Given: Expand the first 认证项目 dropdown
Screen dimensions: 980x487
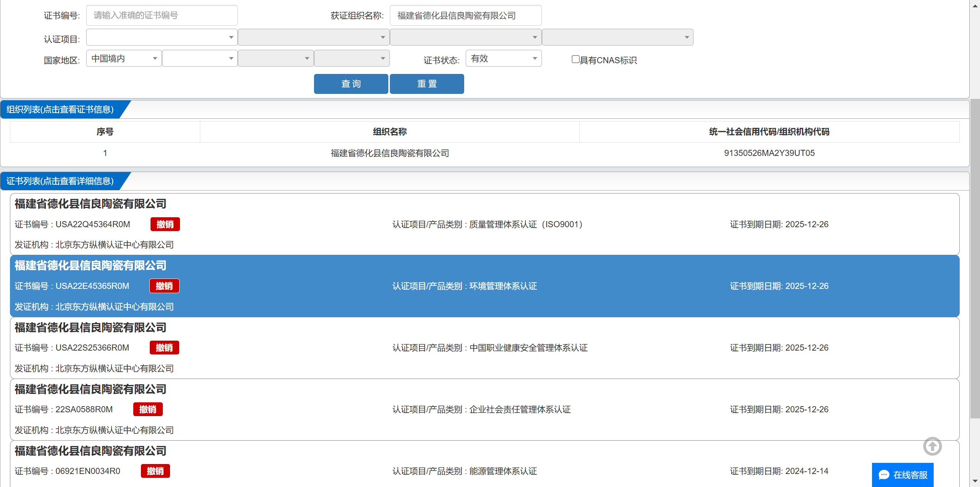Looking at the screenshot, I should pos(162,38).
